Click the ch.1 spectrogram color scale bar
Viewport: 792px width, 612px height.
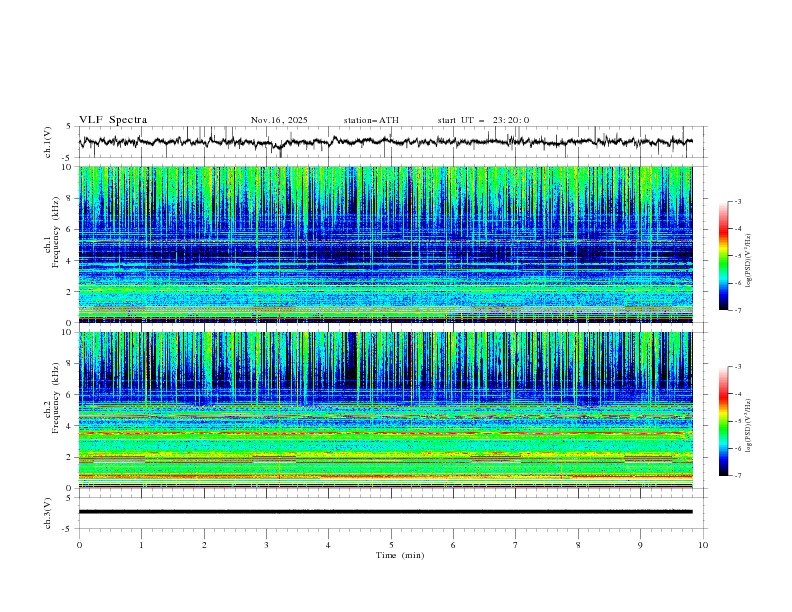(x=723, y=256)
